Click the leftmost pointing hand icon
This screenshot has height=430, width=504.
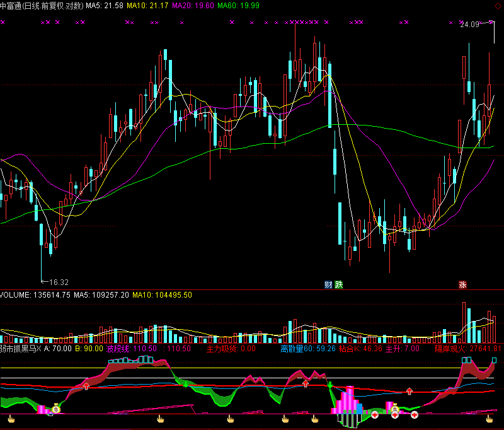[x=11, y=419]
